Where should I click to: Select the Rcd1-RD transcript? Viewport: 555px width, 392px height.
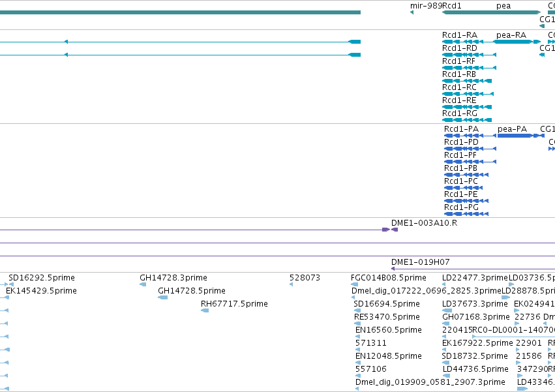click(x=469, y=55)
